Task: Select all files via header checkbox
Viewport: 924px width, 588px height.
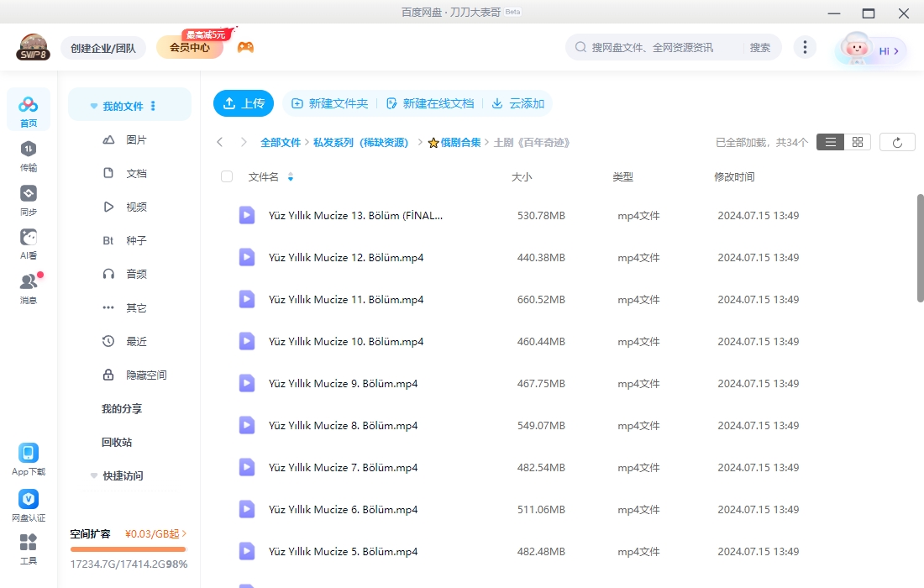Action: point(227,176)
